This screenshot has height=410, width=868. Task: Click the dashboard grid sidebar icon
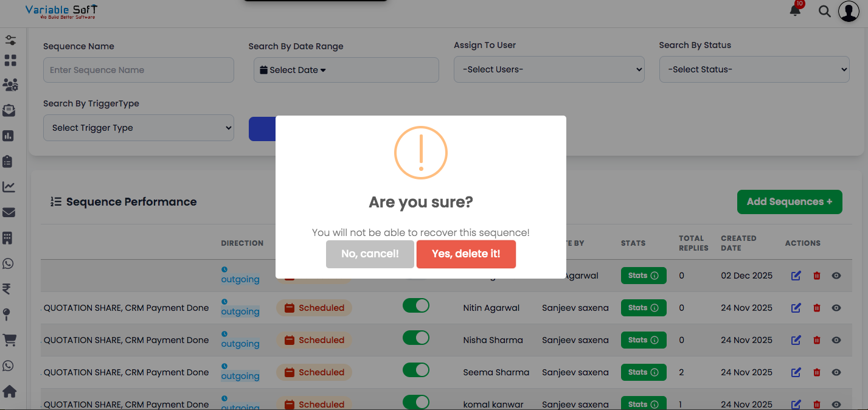[x=10, y=61]
